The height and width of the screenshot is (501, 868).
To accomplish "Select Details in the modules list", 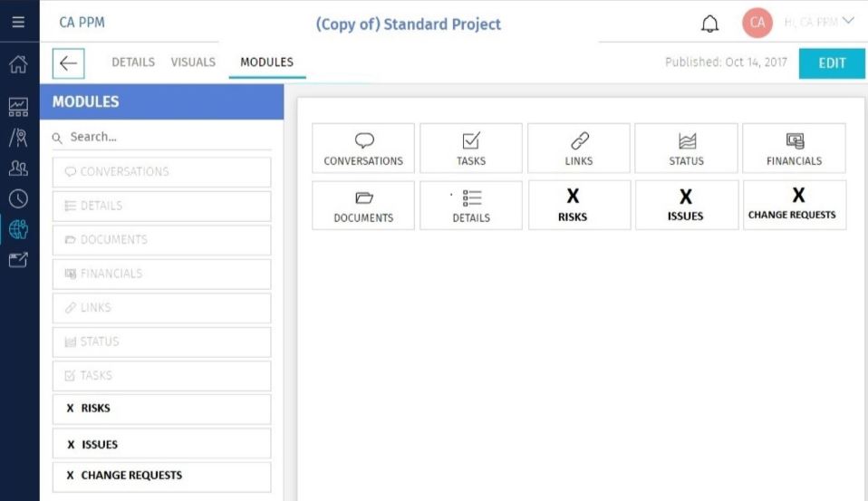I will [161, 206].
